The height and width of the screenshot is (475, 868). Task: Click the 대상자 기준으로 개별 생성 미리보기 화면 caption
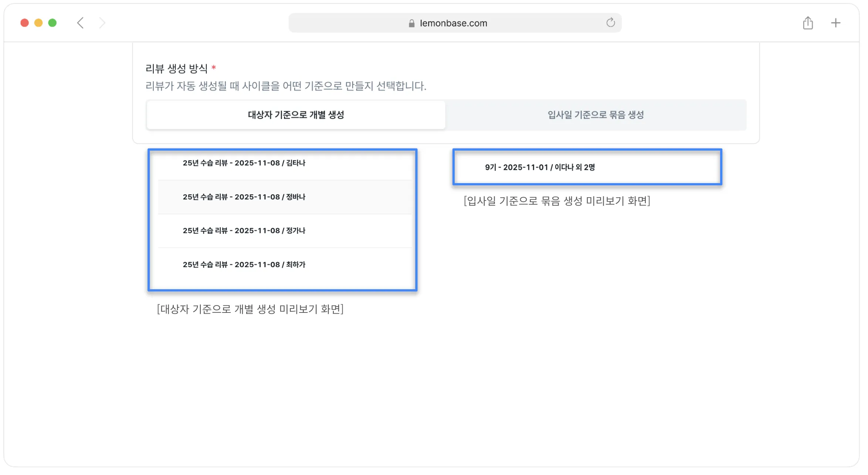250,309
